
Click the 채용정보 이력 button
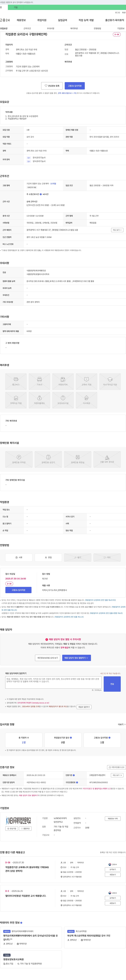113,819
